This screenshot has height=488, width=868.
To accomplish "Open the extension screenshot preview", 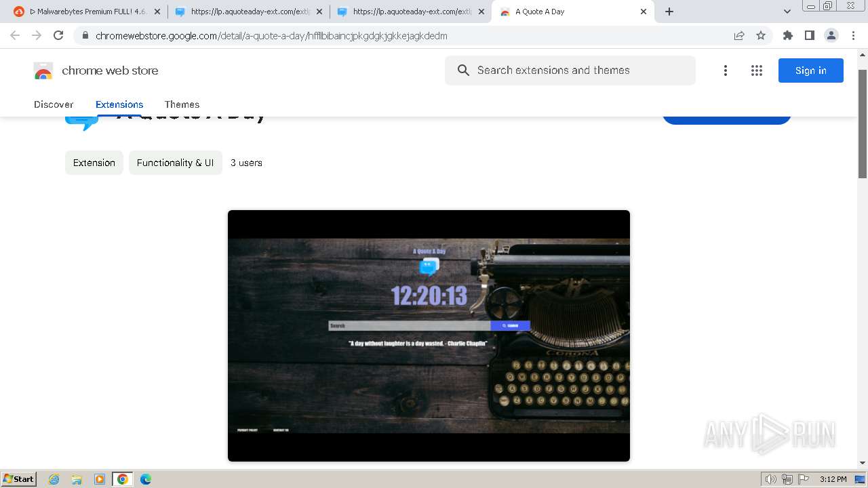I will point(429,335).
